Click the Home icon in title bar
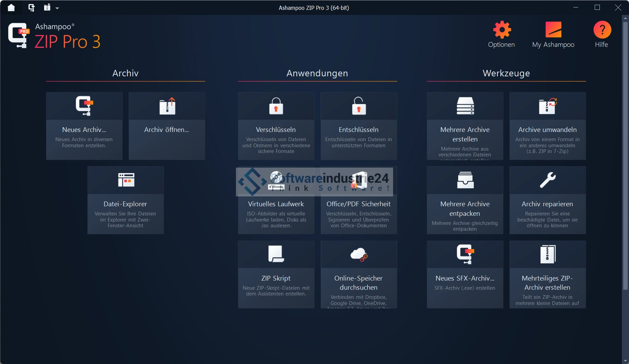Viewport: 629px width, 364px height. 11,7
